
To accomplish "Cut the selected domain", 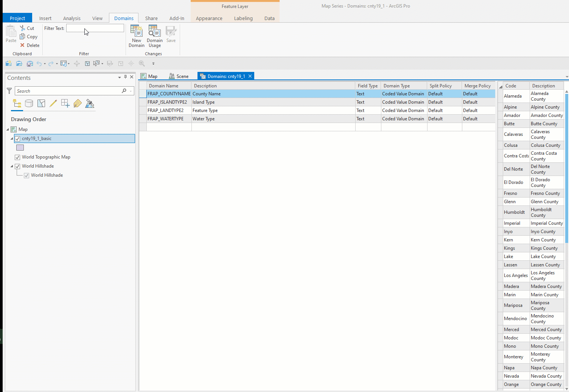I will point(27,28).
